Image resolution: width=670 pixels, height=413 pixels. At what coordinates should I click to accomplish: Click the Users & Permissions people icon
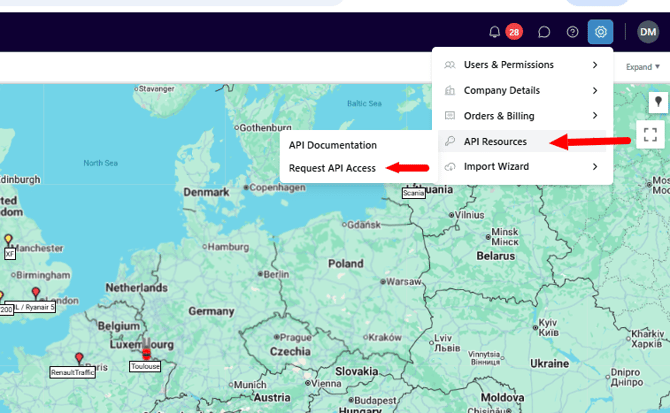pyautogui.click(x=450, y=65)
